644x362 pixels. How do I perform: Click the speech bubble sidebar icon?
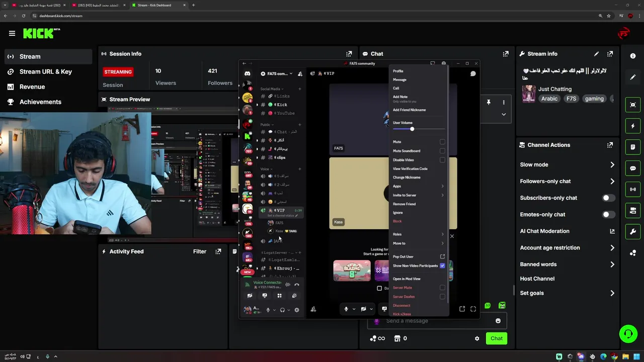pyautogui.click(x=633, y=168)
